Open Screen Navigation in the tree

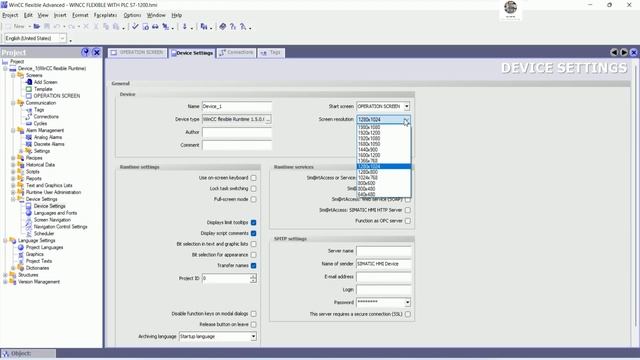[x=52, y=220]
